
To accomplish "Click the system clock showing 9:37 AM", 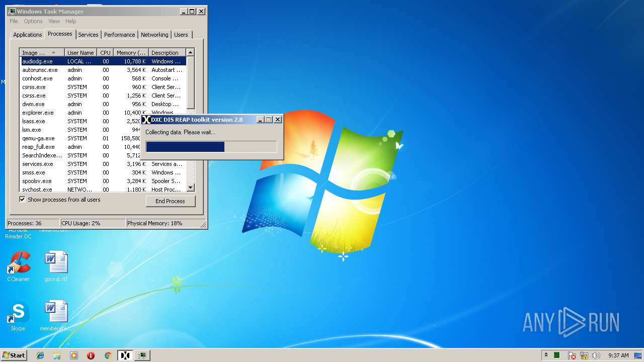I will tap(618, 355).
